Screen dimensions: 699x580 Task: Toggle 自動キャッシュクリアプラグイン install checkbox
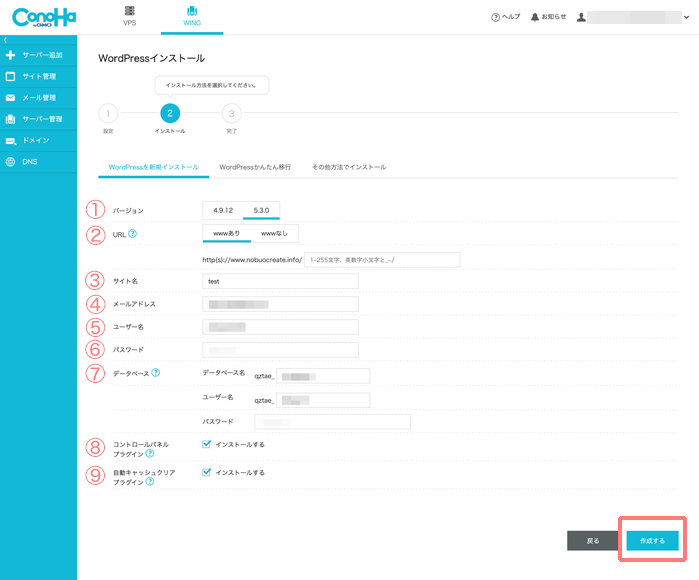(x=206, y=472)
